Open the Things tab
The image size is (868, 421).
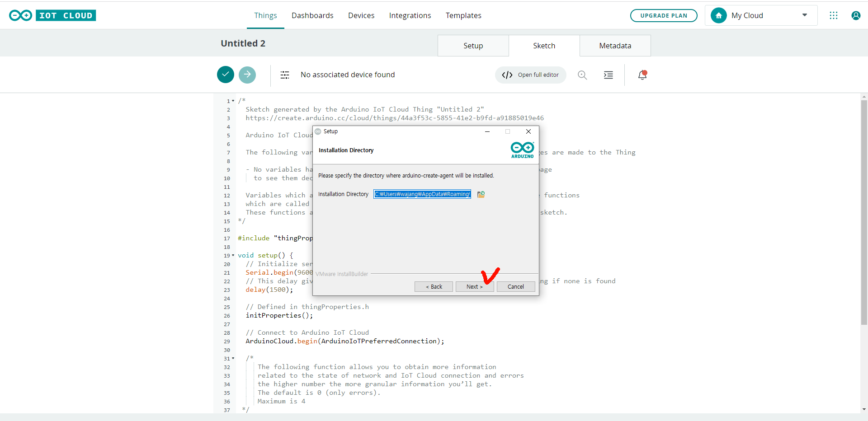tap(265, 15)
